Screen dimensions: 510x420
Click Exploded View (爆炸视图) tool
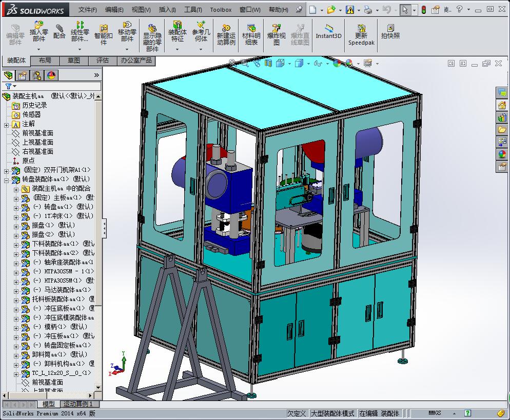click(x=276, y=35)
